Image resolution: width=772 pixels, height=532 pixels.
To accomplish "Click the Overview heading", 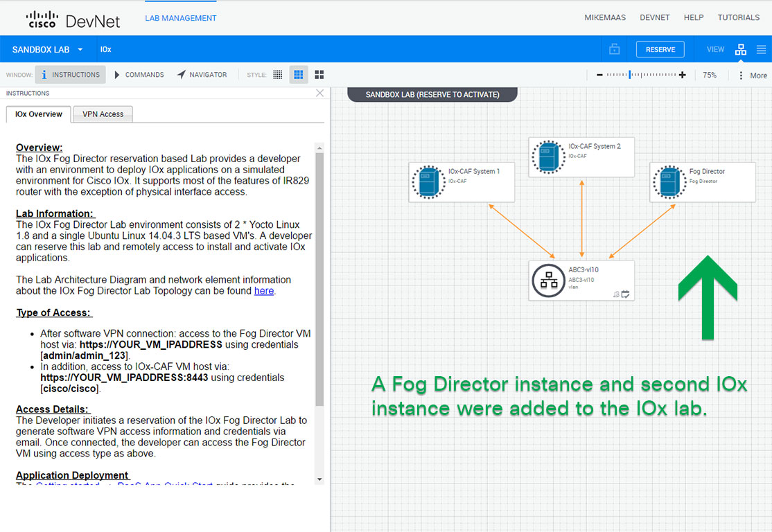I will tap(39, 148).
